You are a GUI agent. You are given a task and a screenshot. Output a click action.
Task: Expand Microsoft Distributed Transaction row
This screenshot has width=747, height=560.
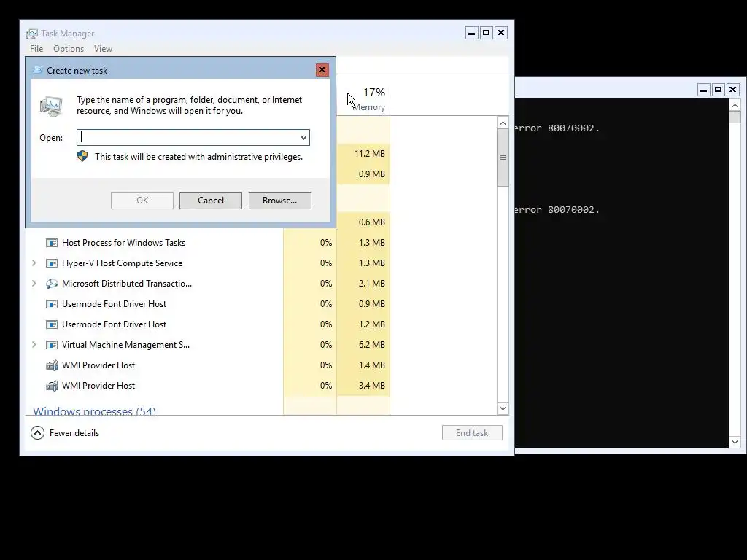34,284
